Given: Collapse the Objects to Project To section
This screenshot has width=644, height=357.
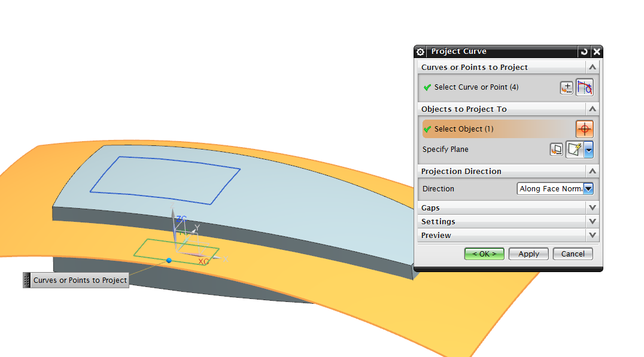Looking at the screenshot, I should point(593,109).
